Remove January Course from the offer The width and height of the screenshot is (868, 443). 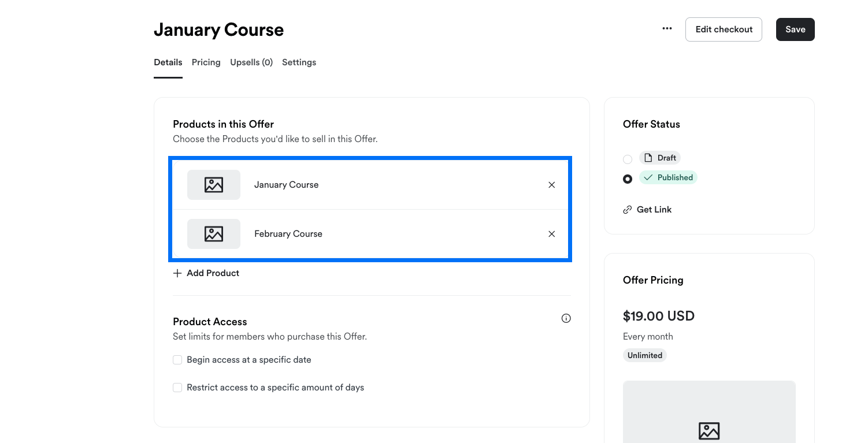click(551, 184)
